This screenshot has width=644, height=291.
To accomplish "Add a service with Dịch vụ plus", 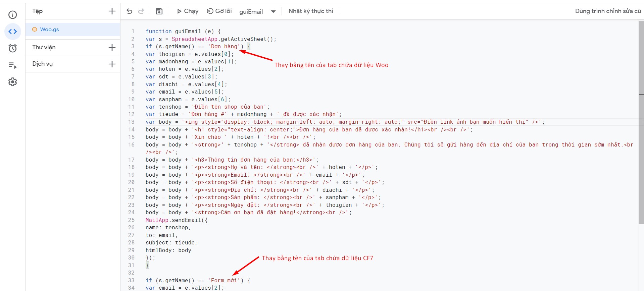I will [112, 64].
